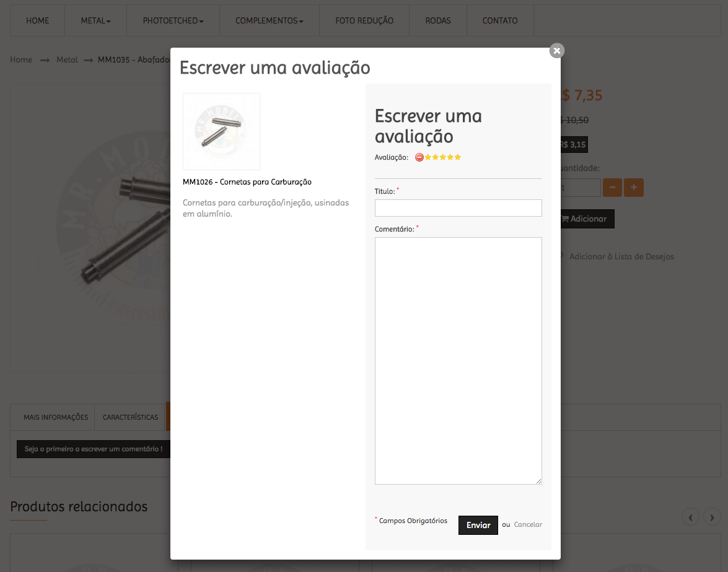Switch to the CARACTERÍSTICAS tab
Screen dimensions: 728x572
(131, 417)
